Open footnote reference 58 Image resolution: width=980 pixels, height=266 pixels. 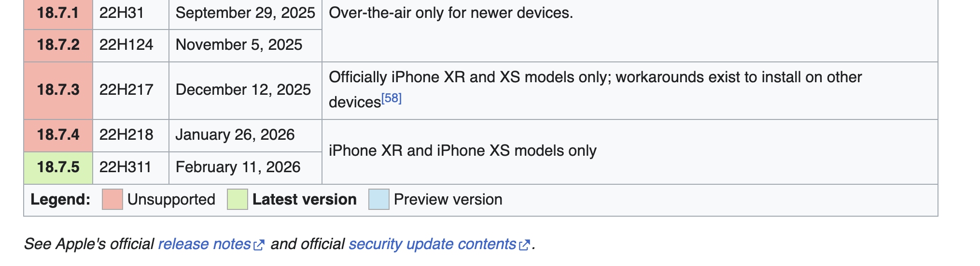coord(392,99)
